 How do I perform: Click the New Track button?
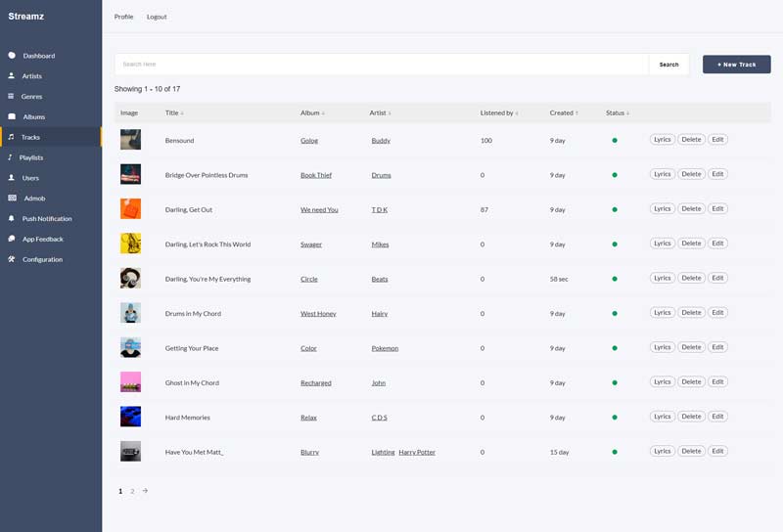(x=736, y=65)
